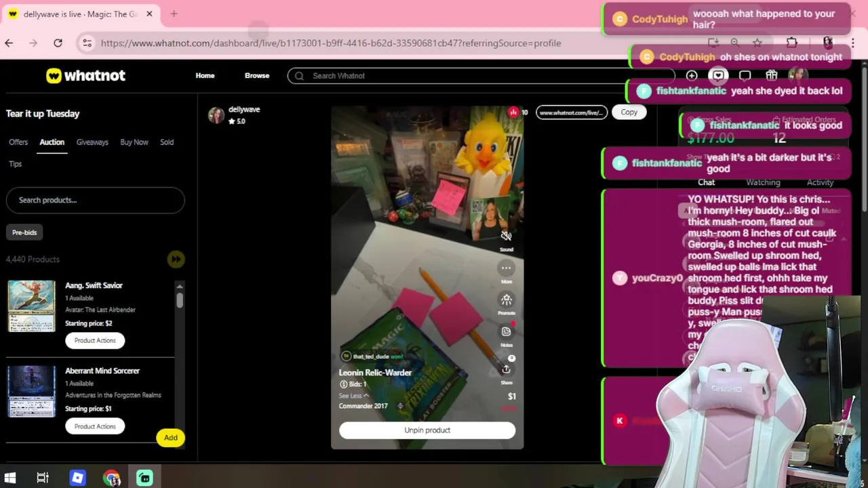Screen dimensions: 868x488
Task: Click the viewer count icon above stream
Action: pos(513,112)
